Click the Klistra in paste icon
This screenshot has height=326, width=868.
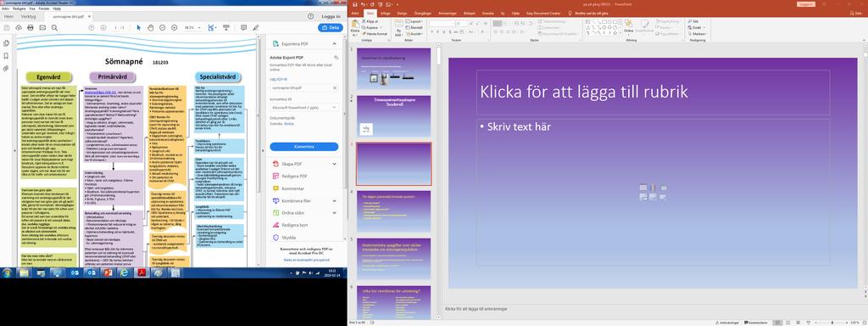coord(355,25)
